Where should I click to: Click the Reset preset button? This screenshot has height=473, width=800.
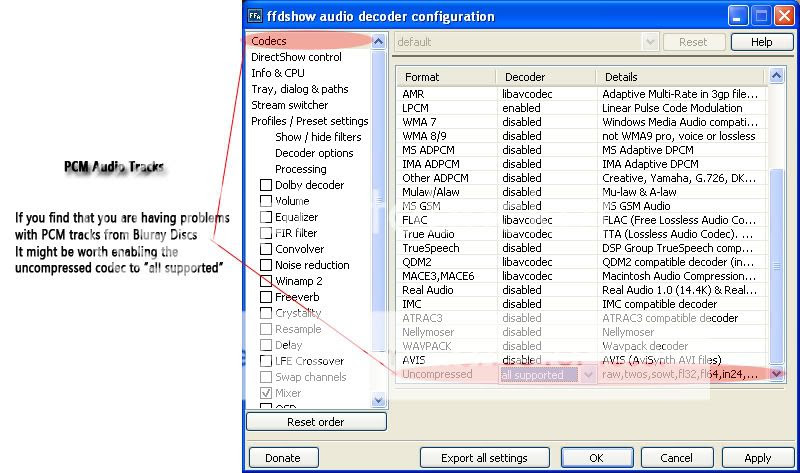click(x=693, y=42)
